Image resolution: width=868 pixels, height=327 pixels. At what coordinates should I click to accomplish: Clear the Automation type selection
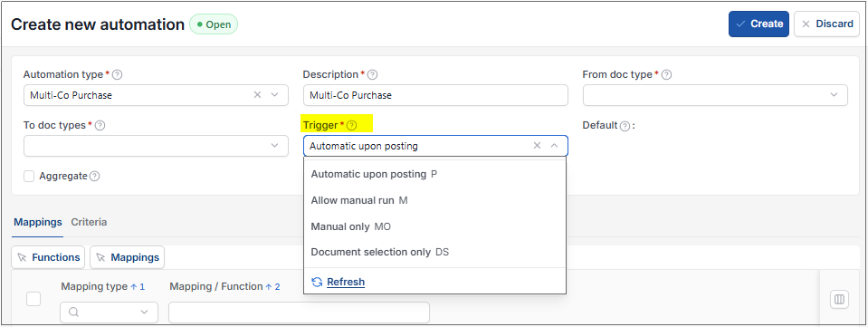[257, 95]
